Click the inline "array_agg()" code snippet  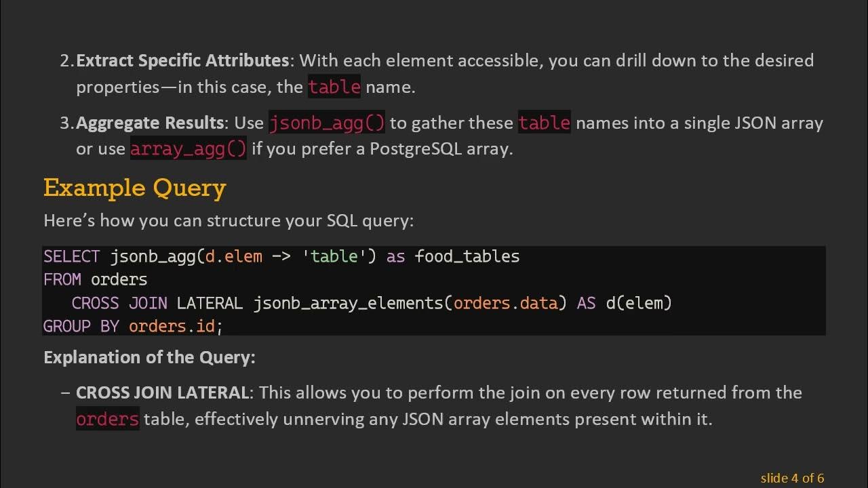(188, 148)
